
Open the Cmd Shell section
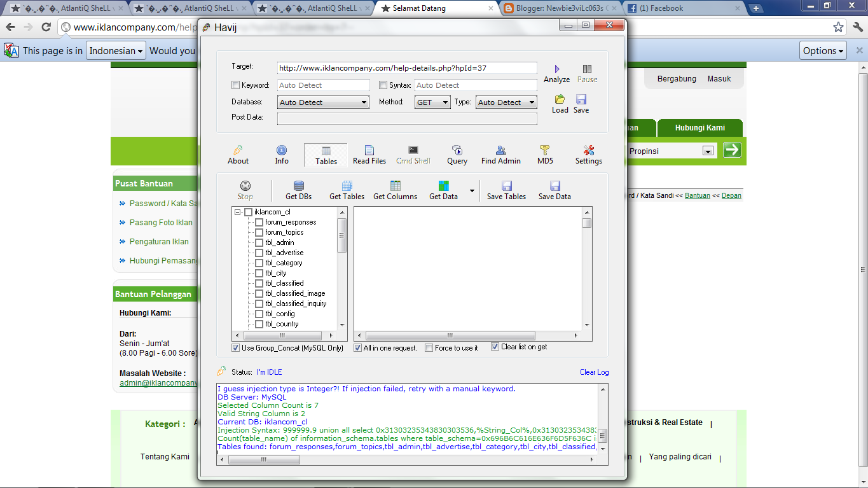coord(413,155)
